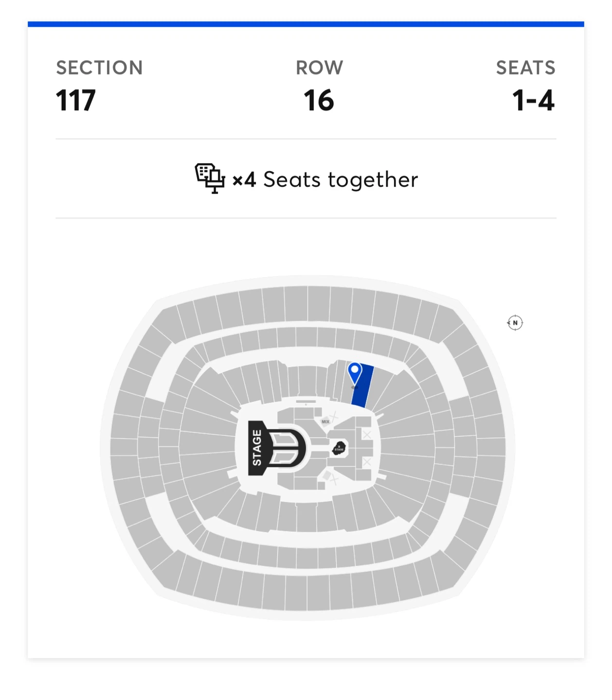The height and width of the screenshot is (700, 612).
Task: Click the upper X-marked block right of B stage
Action: (366, 435)
